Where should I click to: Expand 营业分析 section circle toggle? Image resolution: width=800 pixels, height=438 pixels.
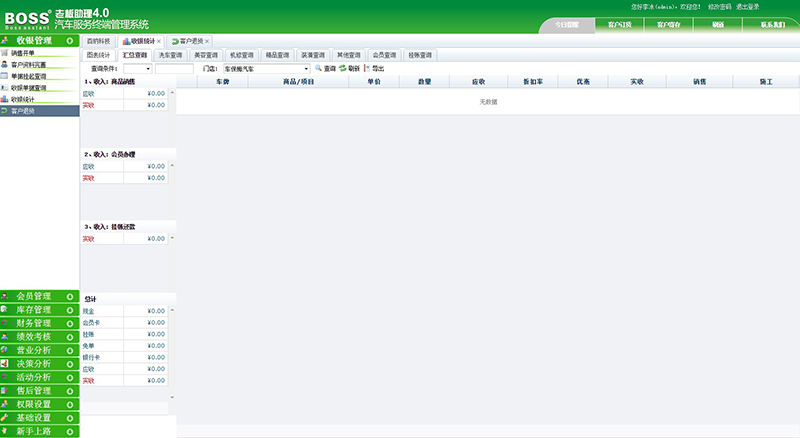coord(70,351)
